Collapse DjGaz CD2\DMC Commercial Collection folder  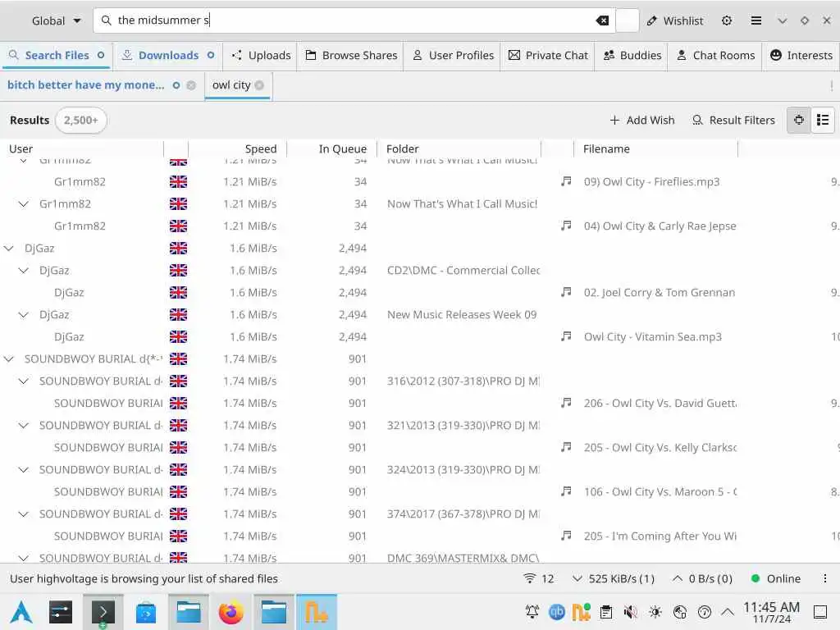(x=23, y=271)
